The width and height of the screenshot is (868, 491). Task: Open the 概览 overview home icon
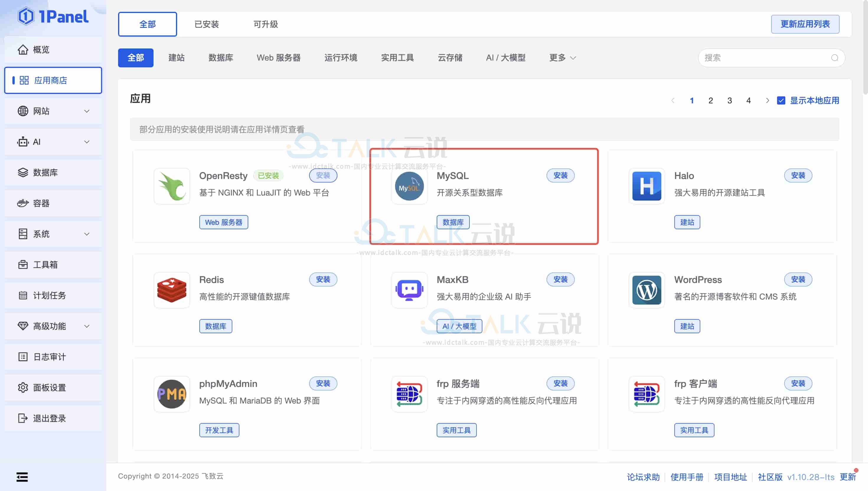23,50
